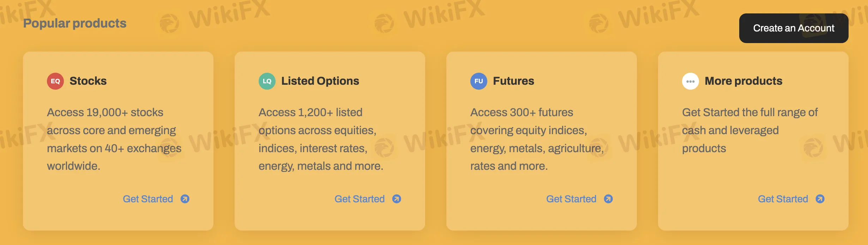
Task: Click the Popular products heading
Action: point(75,23)
